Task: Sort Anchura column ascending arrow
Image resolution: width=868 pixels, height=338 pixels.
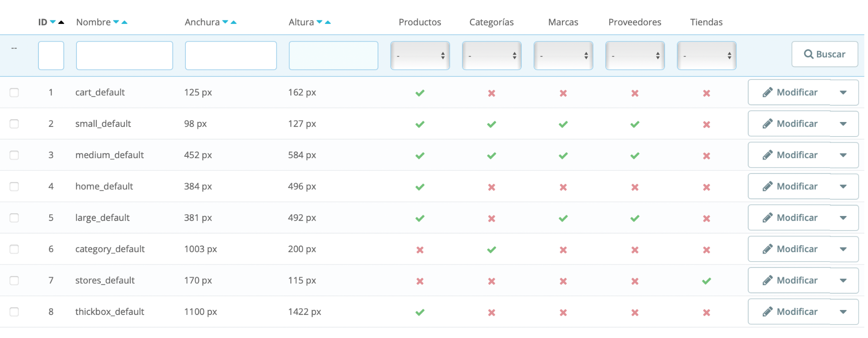Action: tap(234, 22)
